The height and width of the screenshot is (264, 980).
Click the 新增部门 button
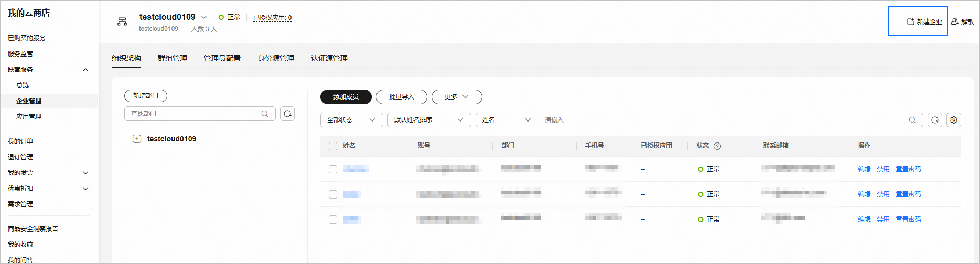click(x=146, y=96)
